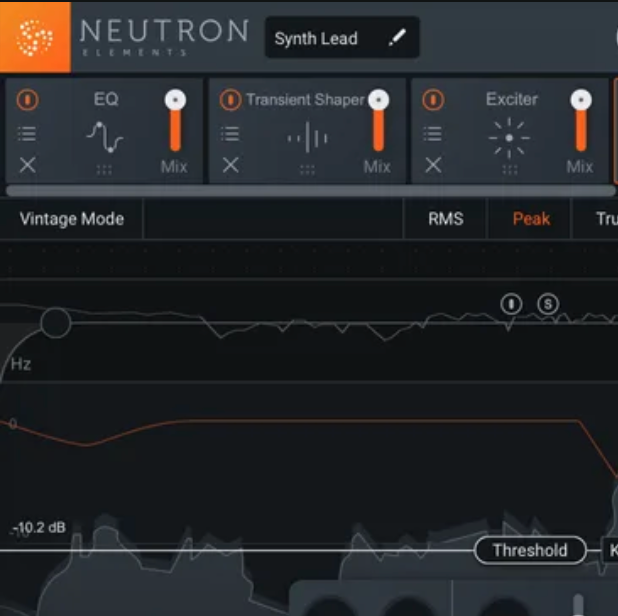
Task: Toggle the EQ module power button
Action: click(x=28, y=100)
